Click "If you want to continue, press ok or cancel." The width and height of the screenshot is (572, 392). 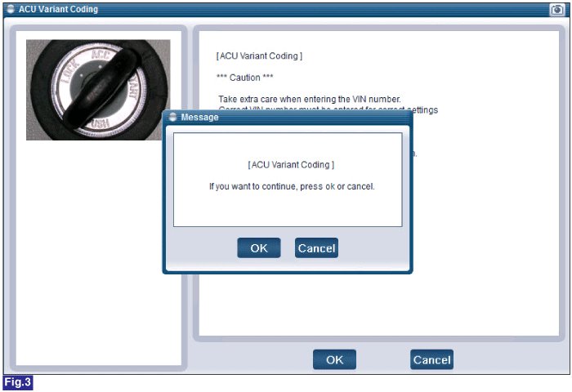[292, 186]
